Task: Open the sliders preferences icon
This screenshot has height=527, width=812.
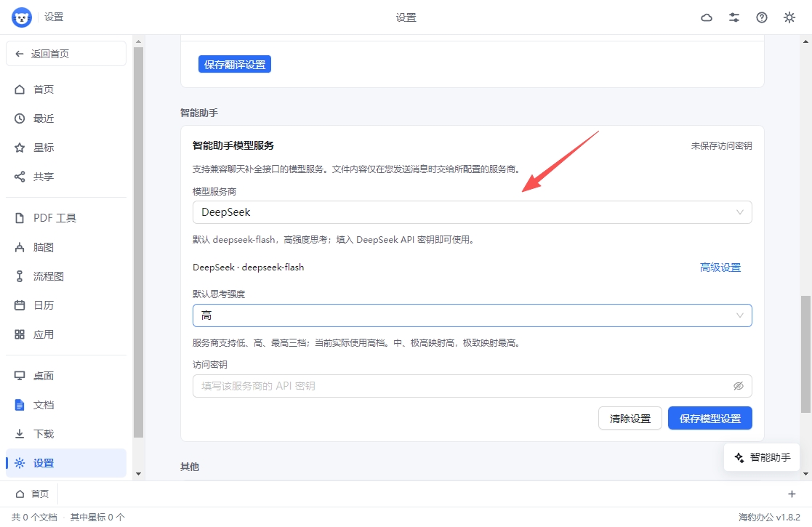Action: (x=733, y=17)
